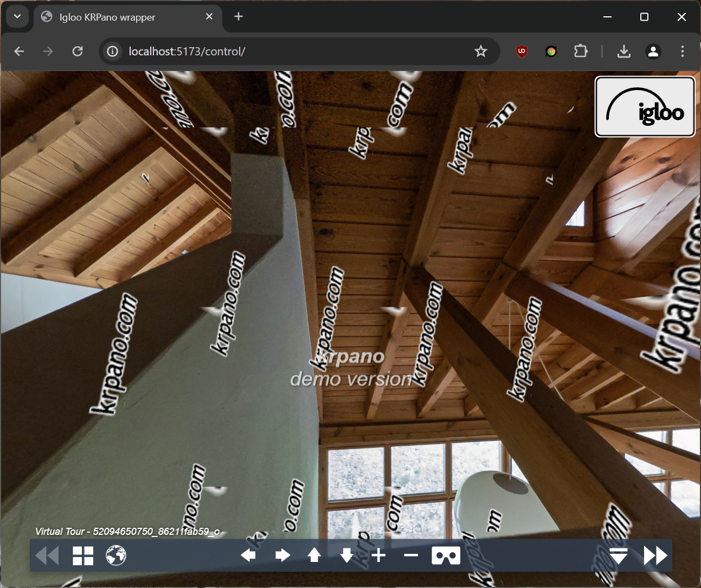Skip to next scene double-arrow

[655, 555]
